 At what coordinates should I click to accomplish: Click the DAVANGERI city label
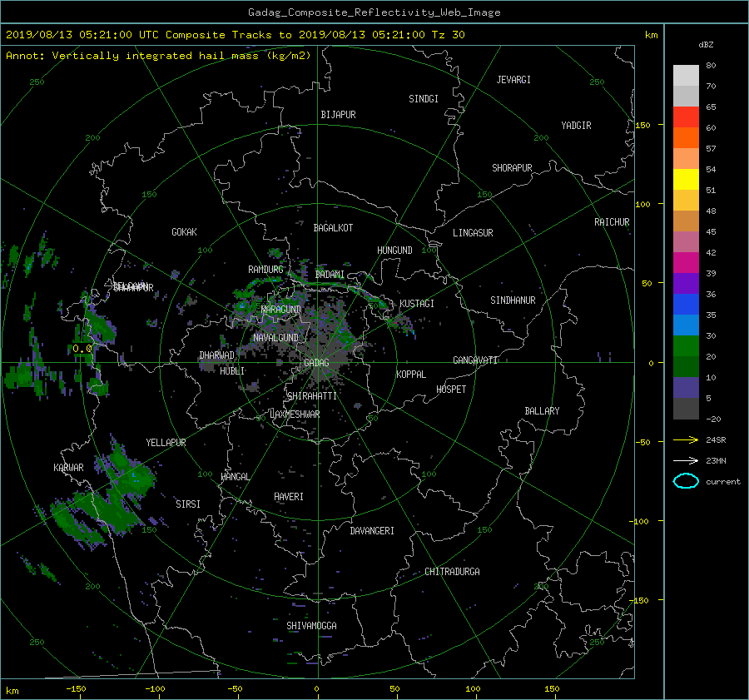[372, 531]
